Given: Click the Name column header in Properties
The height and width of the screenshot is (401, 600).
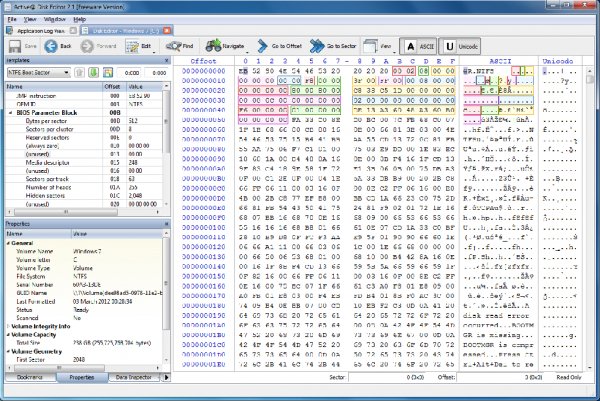Looking at the screenshot, I should point(38,233).
